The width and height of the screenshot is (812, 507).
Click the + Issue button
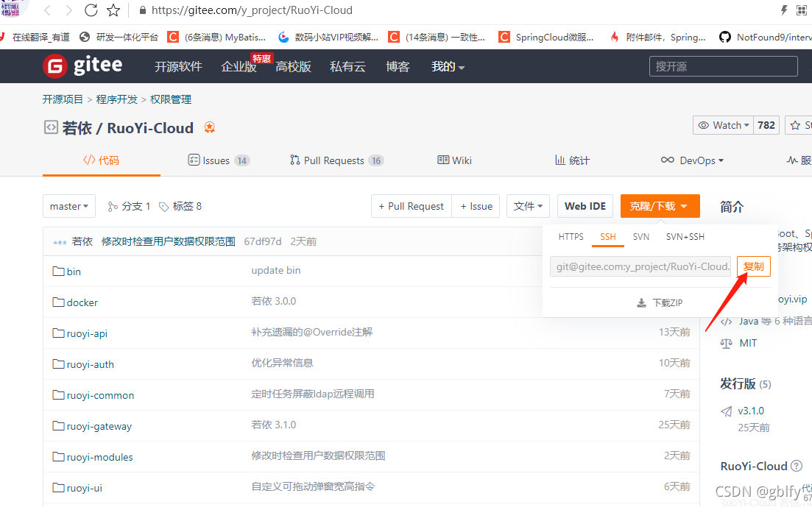[476, 206]
